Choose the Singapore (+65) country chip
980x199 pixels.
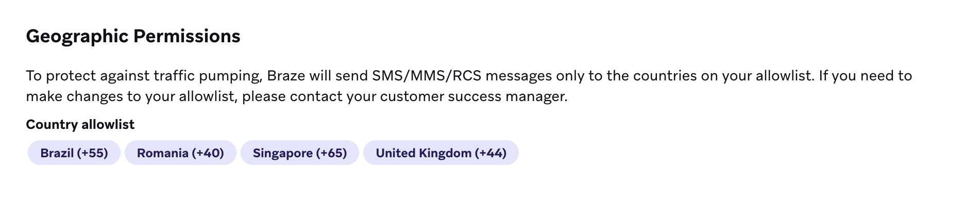click(x=299, y=153)
